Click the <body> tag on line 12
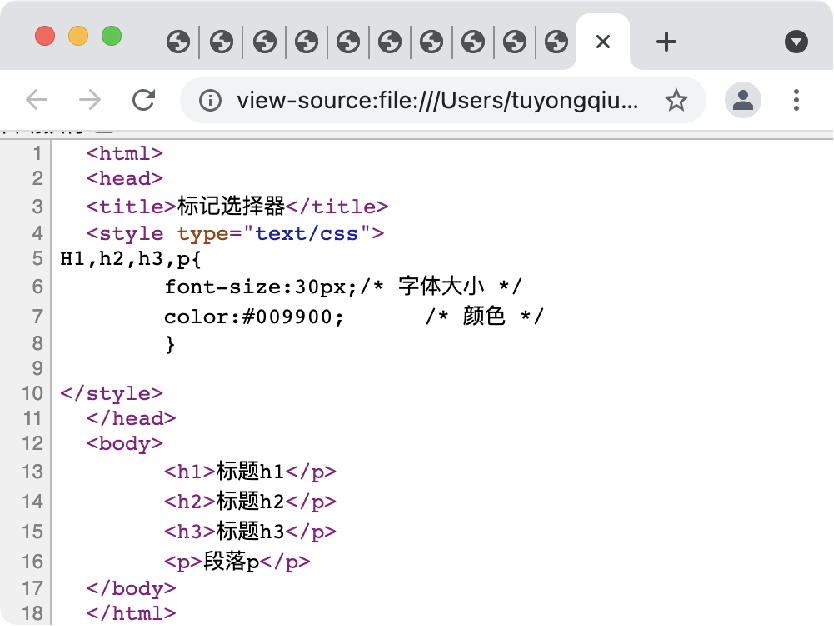Screen dimensions: 834x626 point(124,443)
